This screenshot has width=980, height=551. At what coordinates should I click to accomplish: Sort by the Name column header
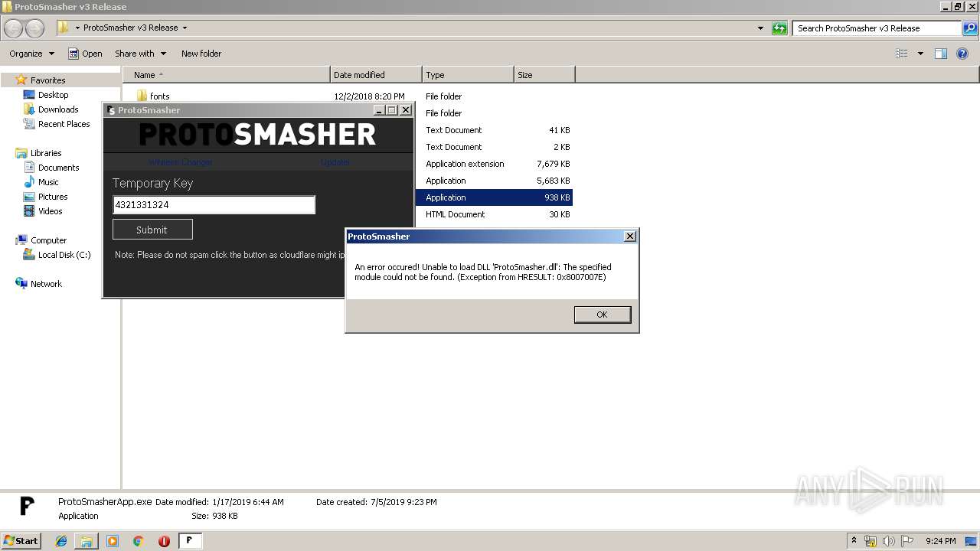[x=227, y=75]
